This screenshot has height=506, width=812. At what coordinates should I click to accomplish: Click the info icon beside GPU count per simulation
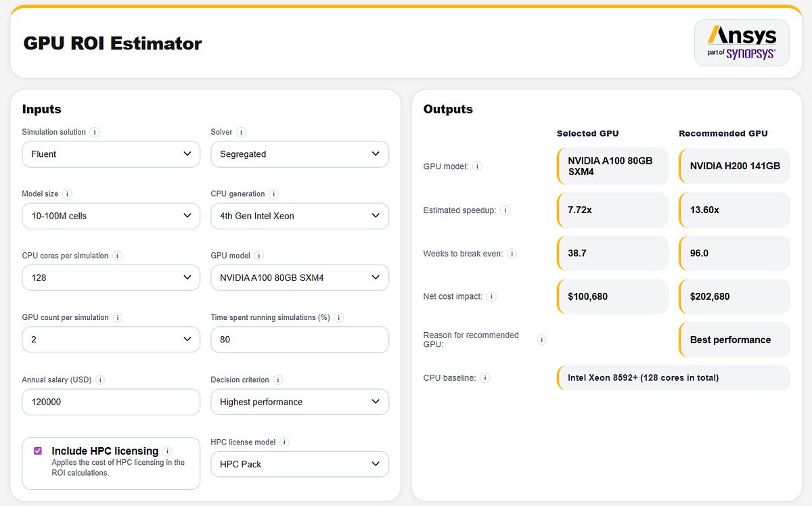coord(118,317)
